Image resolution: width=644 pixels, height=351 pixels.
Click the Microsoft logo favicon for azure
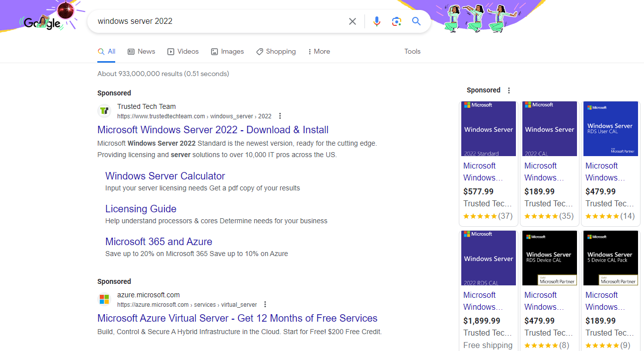point(104,299)
